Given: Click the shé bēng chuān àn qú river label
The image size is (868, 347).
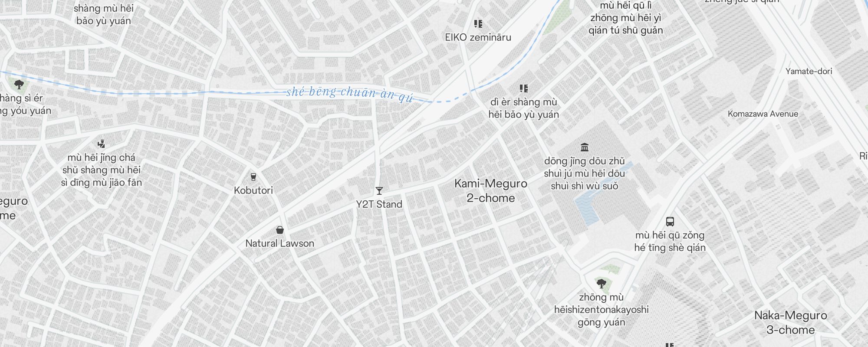Looking at the screenshot, I should [350, 94].
